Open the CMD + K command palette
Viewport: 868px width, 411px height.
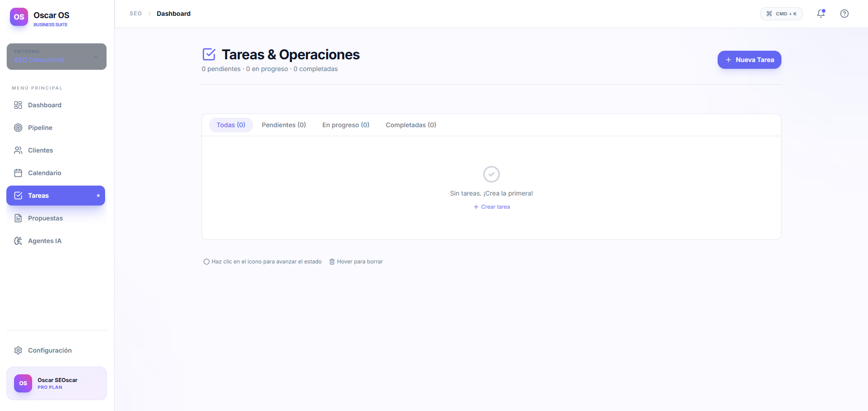[781, 14]
